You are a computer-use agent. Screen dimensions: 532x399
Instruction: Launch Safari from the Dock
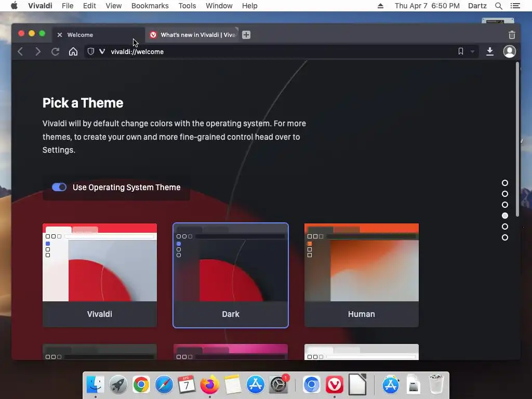click(x=164, y=385)
